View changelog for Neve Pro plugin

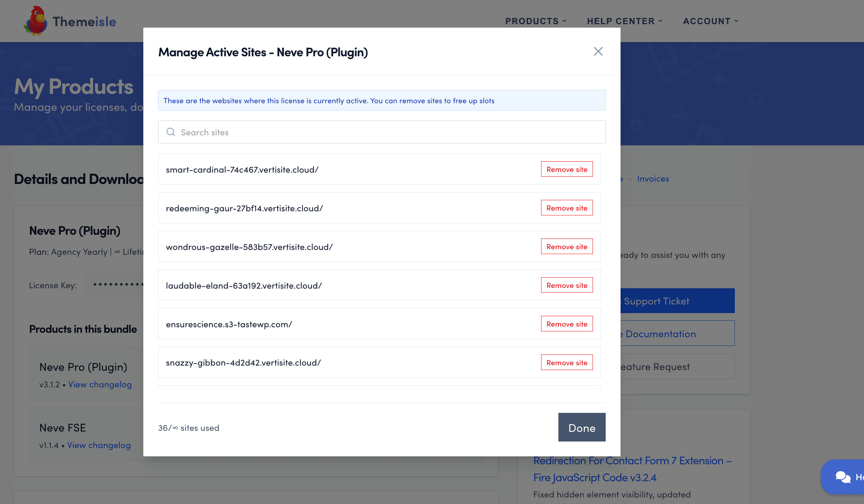click(100, 384)
